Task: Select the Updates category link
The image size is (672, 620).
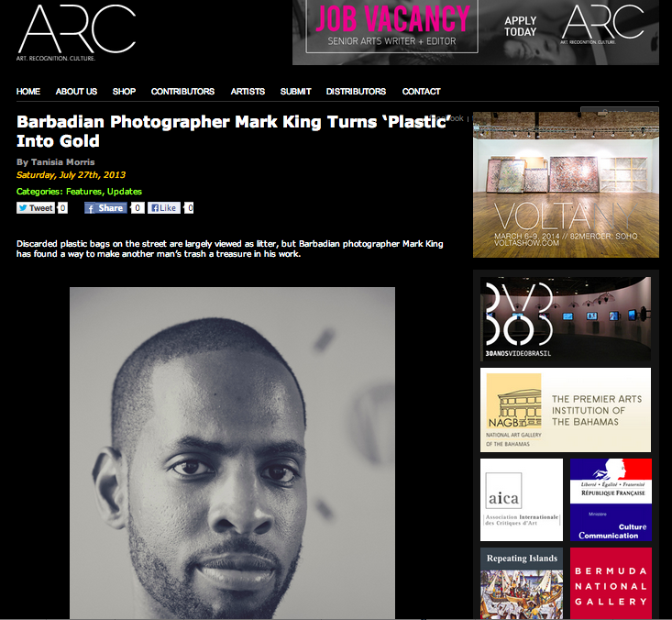Action: click(x=125, y=192)
